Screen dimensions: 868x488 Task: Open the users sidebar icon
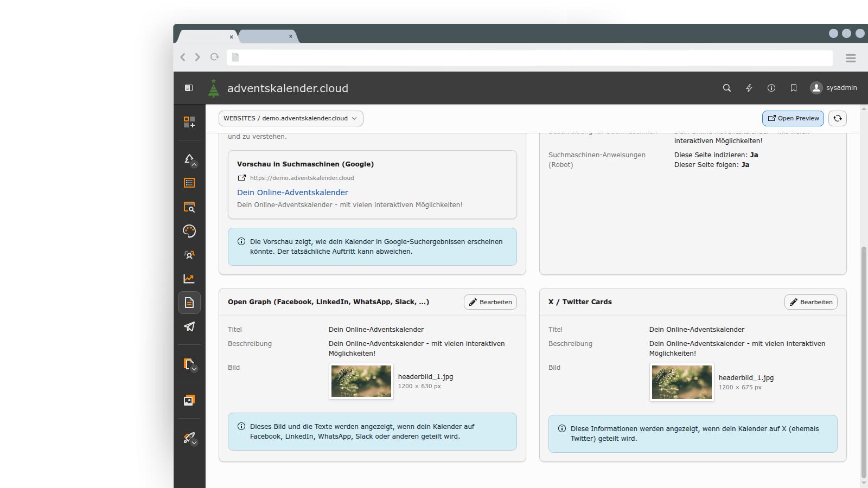[x=189, y=254]
